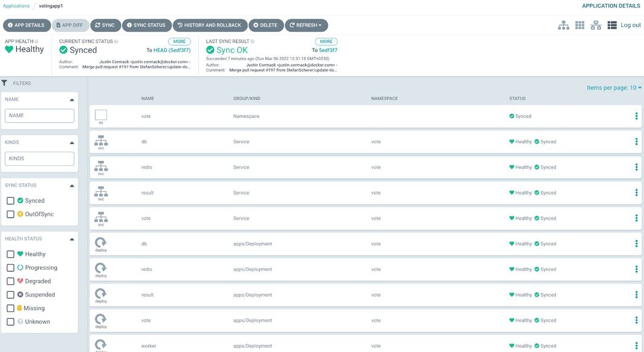Enable the OutOfSync filter checkbox
Viewport: 644px width, 352px height.
coord(10,214)
